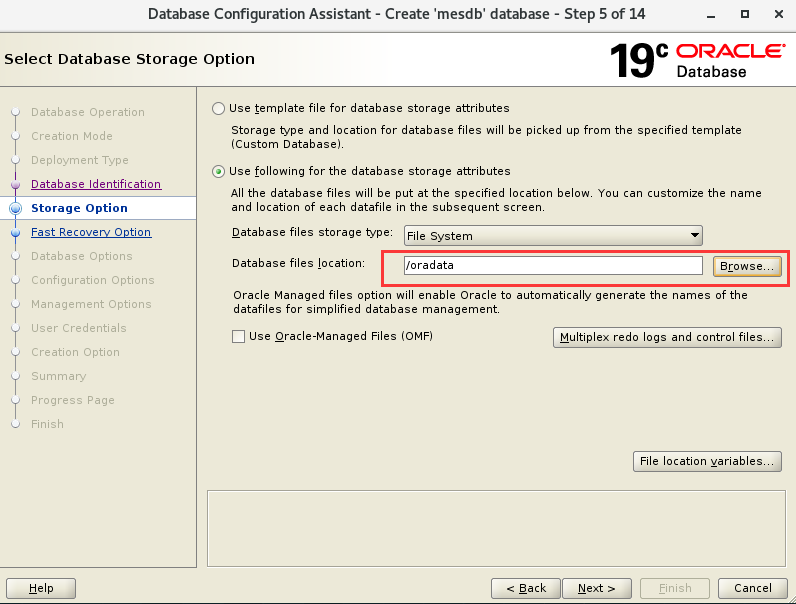Click Browse to choose files location
The width and height of the screenshot is (796, 604).
click(746, 266)
